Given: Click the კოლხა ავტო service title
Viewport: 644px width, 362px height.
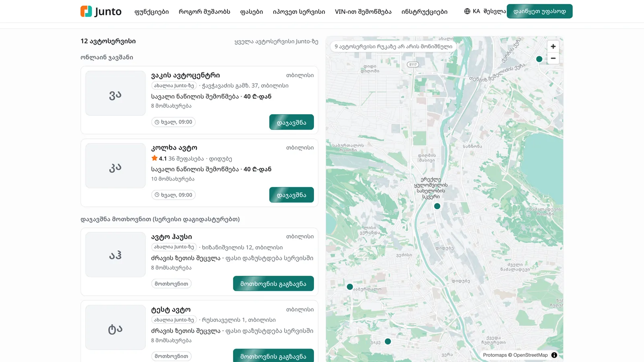Looking at the screenshot, I should (x=174, y=148).
